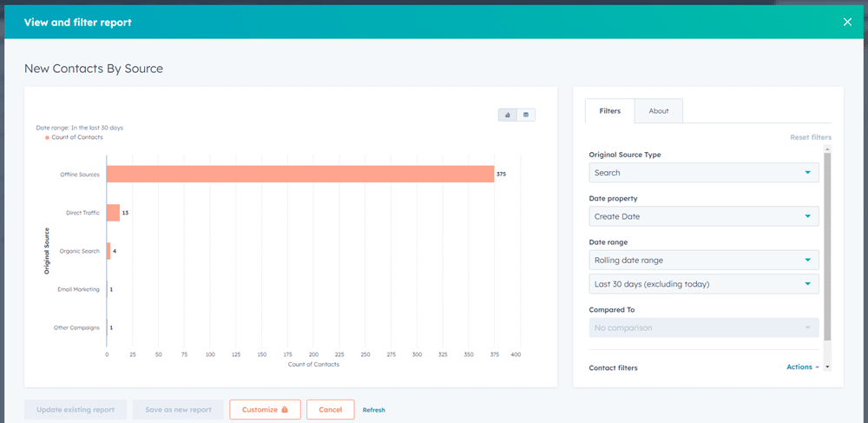Expand the Actions menu for Contact filters
This screenshot has height=423, width=868.
[x=803, y=367]
